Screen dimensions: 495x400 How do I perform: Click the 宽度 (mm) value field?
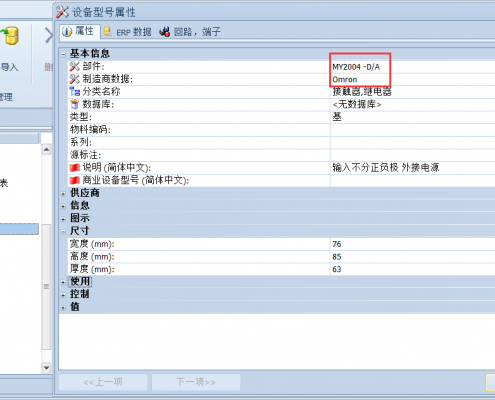tap(413, 244)
